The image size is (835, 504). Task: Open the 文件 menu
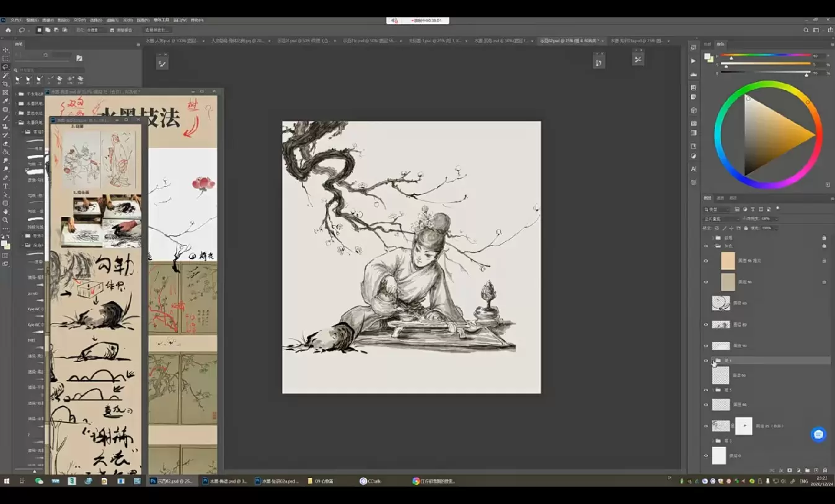(x=16, y=20)
